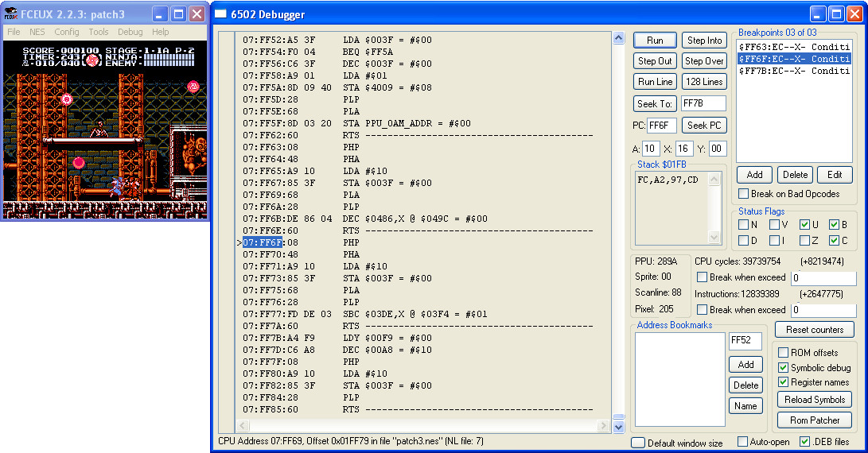Select breakpoint $FF6F in the list
Image resolution: width=868 pixels, height=453 pixels.
(x=794, y=59)
